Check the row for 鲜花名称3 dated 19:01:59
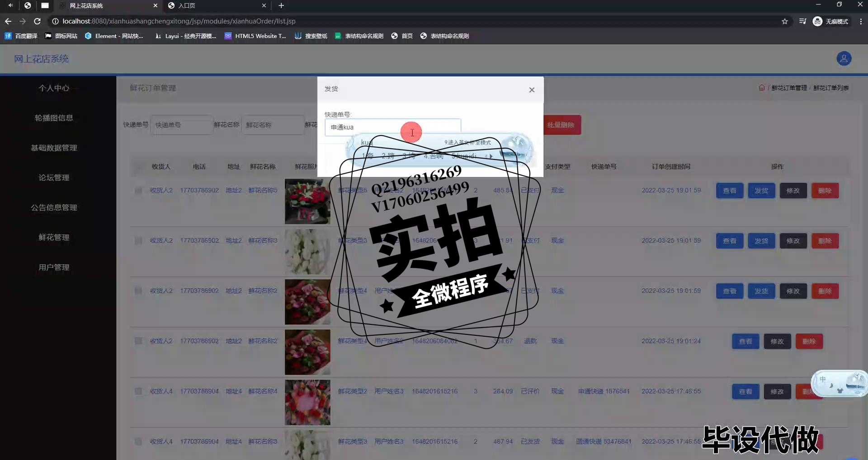 pyautogui.click(x=138, y=240)
